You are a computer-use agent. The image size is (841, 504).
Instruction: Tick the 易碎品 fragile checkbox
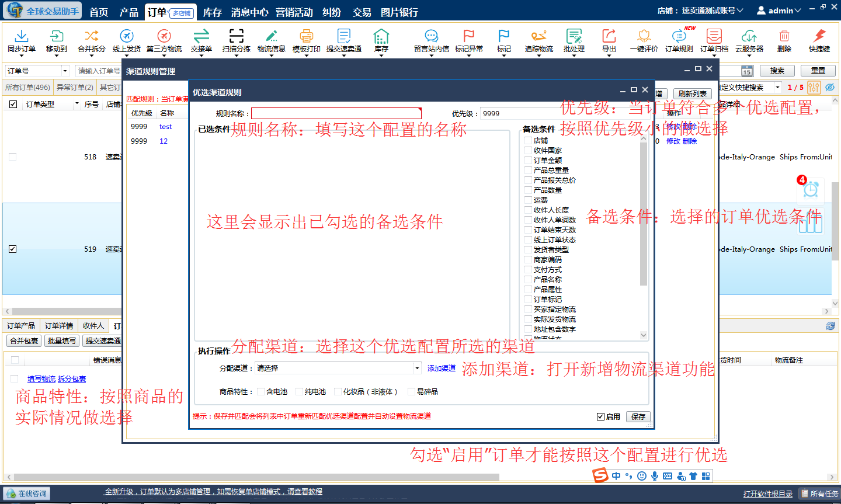pos(412,391)
